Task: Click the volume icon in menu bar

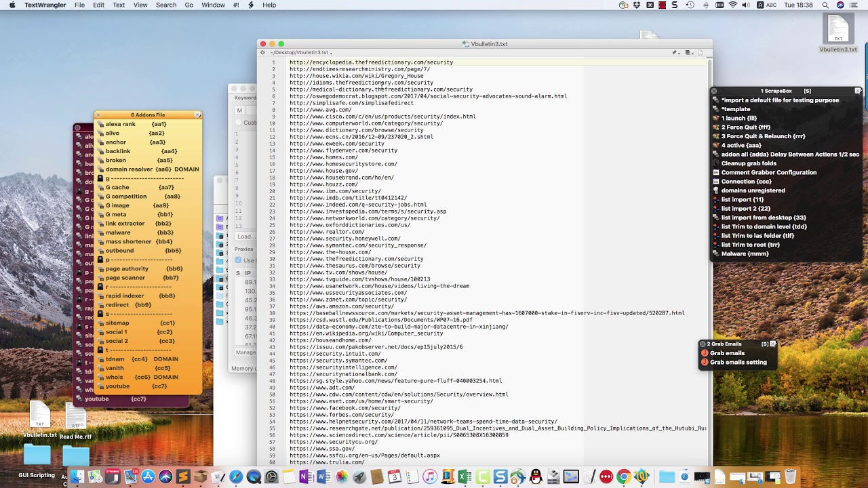Action: [x=747, y=5]
